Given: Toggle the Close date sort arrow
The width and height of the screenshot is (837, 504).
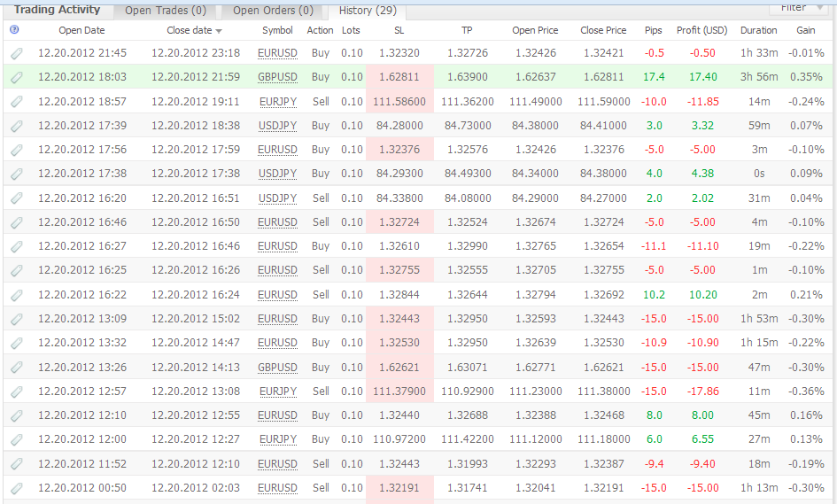Looking at the screenshot, I should [218, 31].
